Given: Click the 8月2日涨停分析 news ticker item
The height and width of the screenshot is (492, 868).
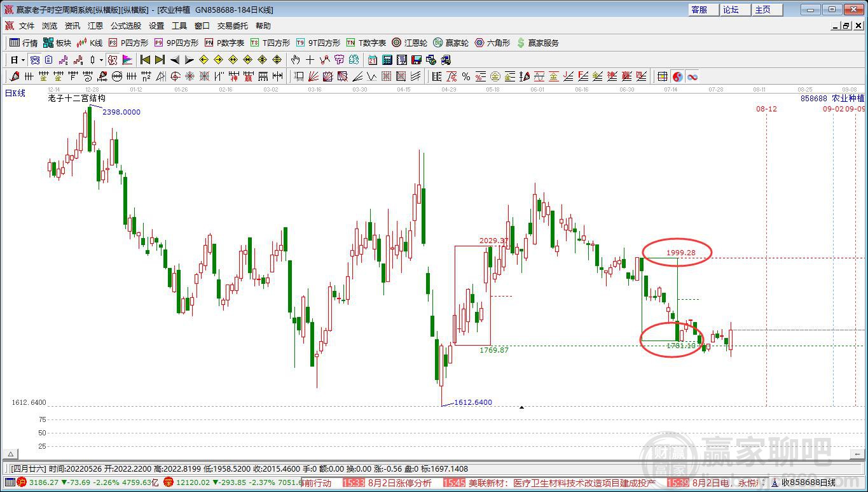Looking at the screenshot, I should tap(399, 483).
